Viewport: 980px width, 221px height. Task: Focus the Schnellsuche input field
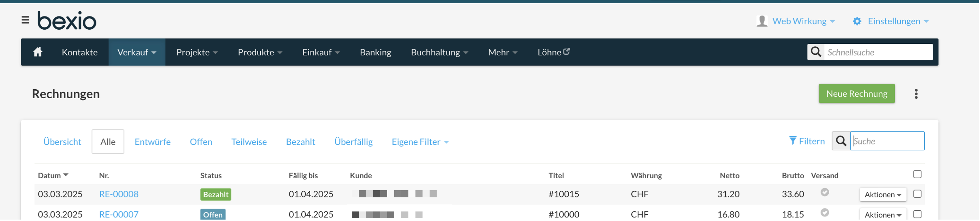tap(878, 52)
